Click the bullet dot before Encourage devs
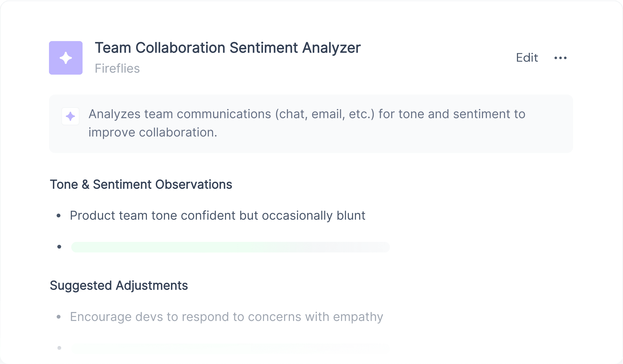Screen dimensions: 623x364 tap(59, 317)
